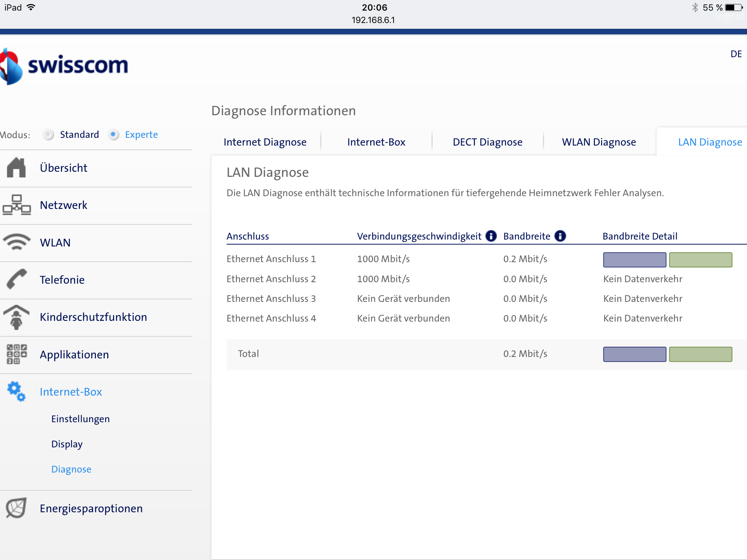Screen dimensions: 747x560
Task: Open the Einstellungen submenu link
Action: click(80, 419)
